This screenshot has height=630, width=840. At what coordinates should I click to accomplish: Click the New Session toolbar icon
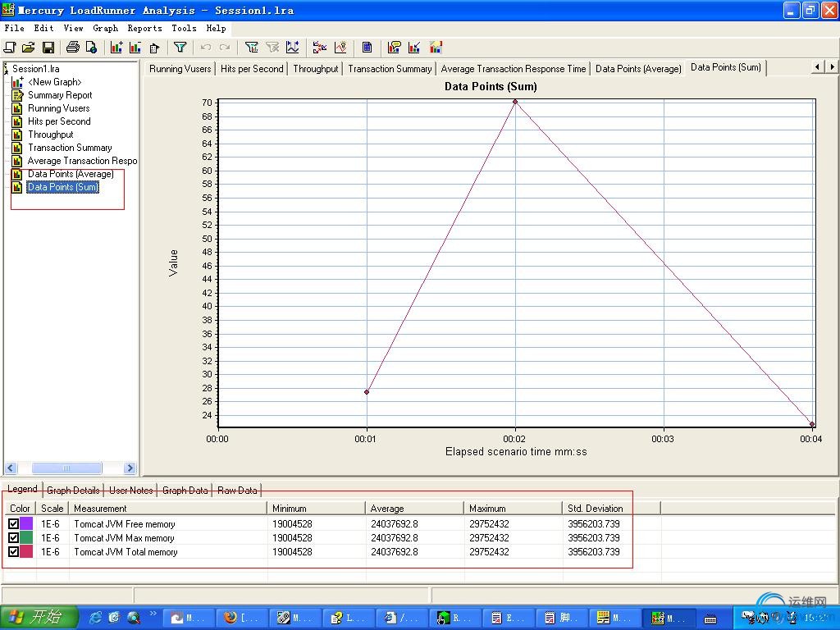click(9, 48)
